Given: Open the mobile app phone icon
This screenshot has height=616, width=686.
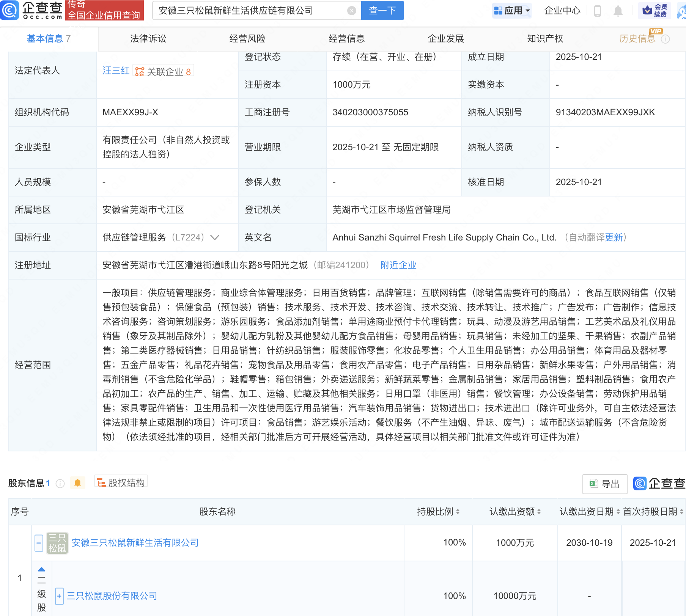Looking at the screenshot, I should point(597,11).
